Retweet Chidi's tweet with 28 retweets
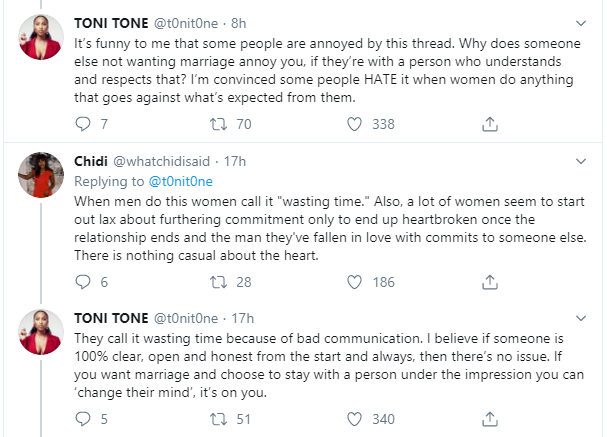The height and width of the screenshot is (437, 607). coord(220,283)
